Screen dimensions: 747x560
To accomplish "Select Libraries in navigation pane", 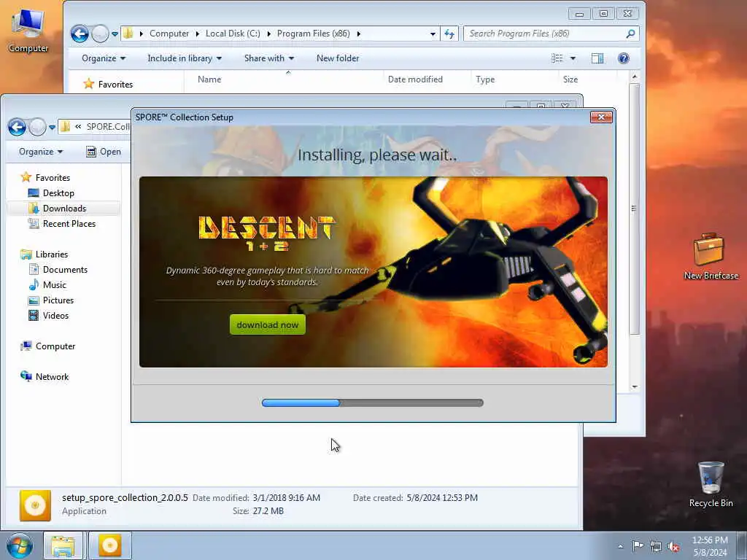I will coord(52,254).
